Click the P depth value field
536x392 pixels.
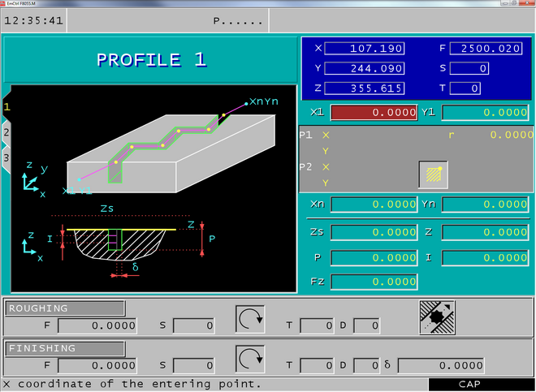pyautogui.click(x=374, y=257)
